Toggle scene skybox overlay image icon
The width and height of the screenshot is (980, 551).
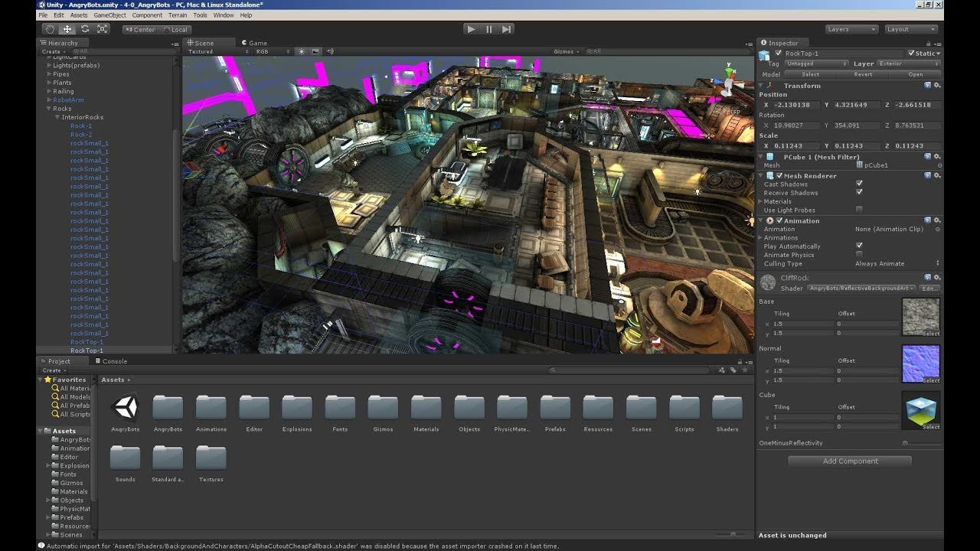(x=316, y=51)
